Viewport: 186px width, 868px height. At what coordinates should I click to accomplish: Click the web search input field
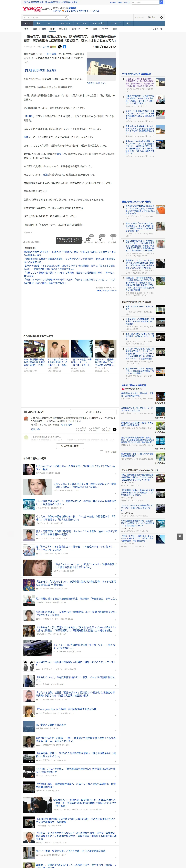point(145,2)
